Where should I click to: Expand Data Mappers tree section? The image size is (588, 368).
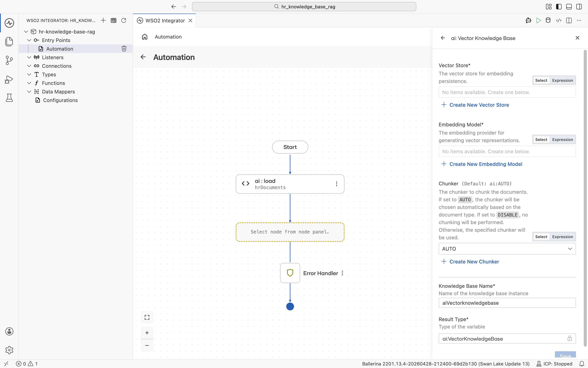click(x=29, y=92)
